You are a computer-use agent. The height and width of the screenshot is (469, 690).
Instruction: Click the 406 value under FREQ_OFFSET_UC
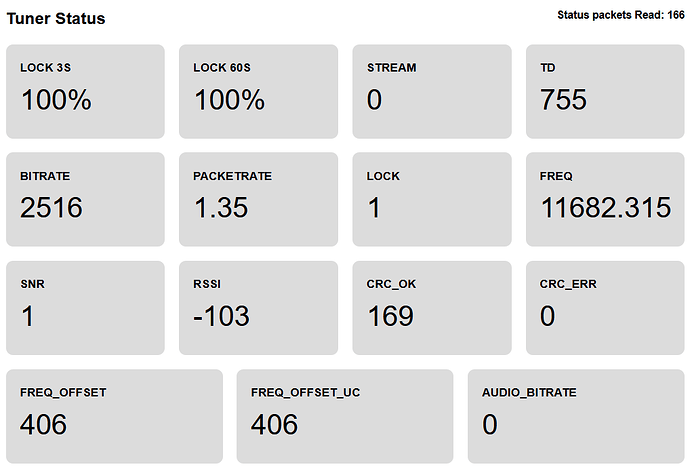click(275, 424)
